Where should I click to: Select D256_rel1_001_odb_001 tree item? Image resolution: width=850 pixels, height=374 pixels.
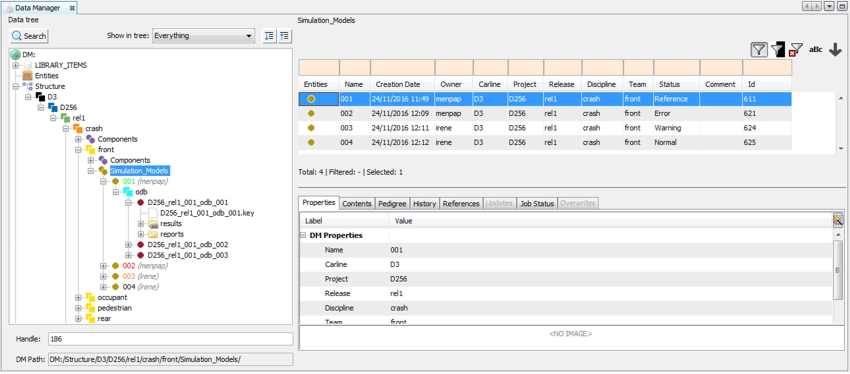coord(188,203)
